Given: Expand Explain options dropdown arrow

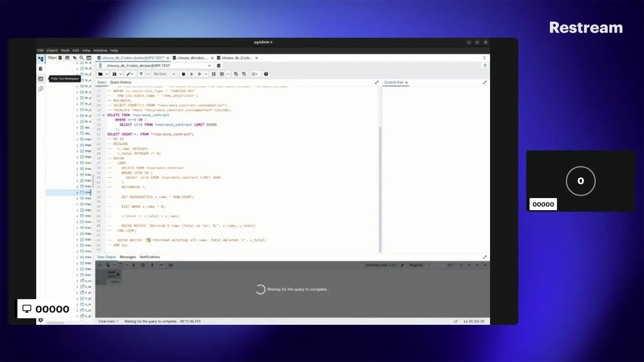Looking at the screenshot, I should [228, 74].
